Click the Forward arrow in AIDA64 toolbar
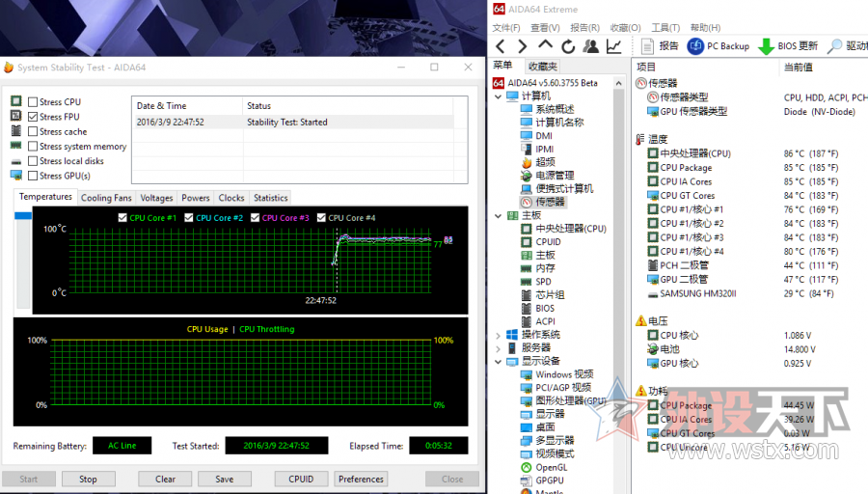 click(522, 46)
